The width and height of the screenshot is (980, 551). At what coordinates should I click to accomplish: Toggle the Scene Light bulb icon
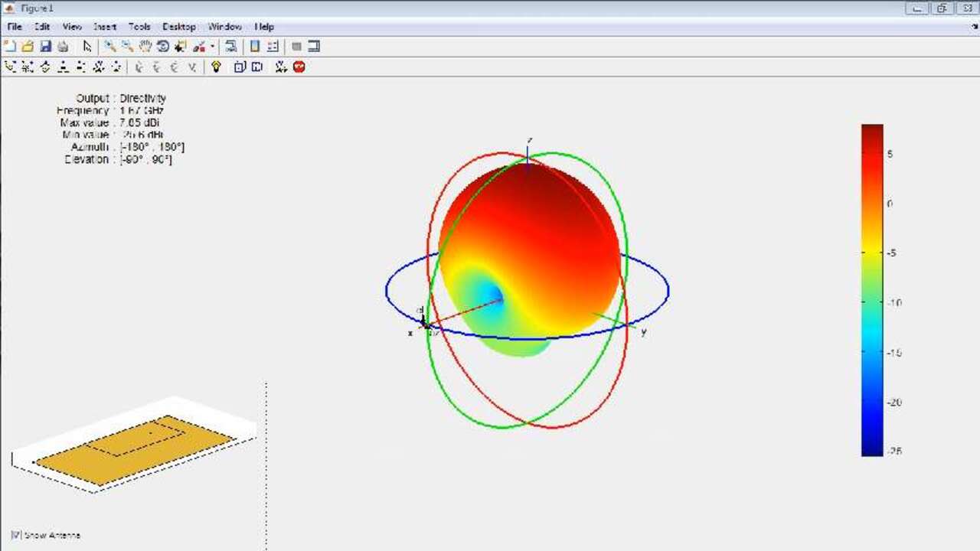pyautogui.click(x=217, y=67)
